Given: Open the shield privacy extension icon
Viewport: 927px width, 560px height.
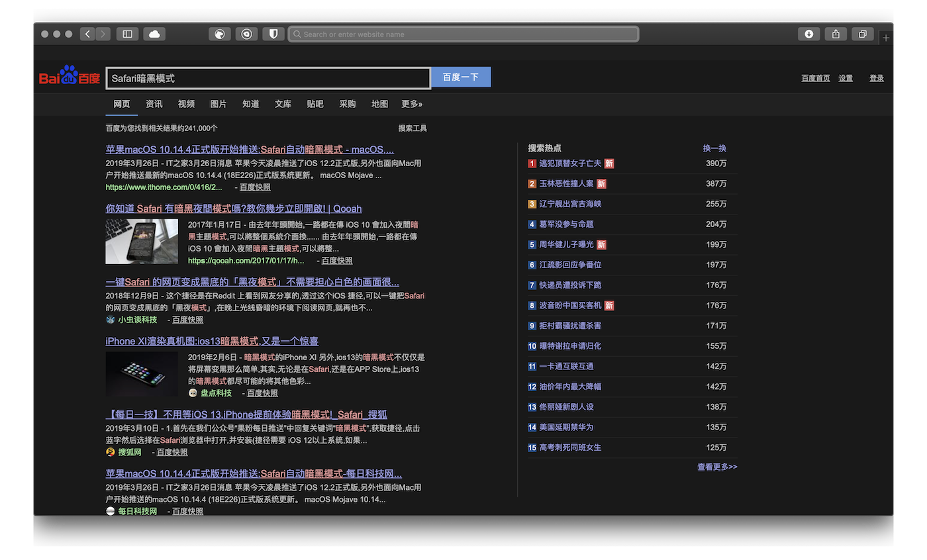Looking at the screenshot, I should (273, 34).
